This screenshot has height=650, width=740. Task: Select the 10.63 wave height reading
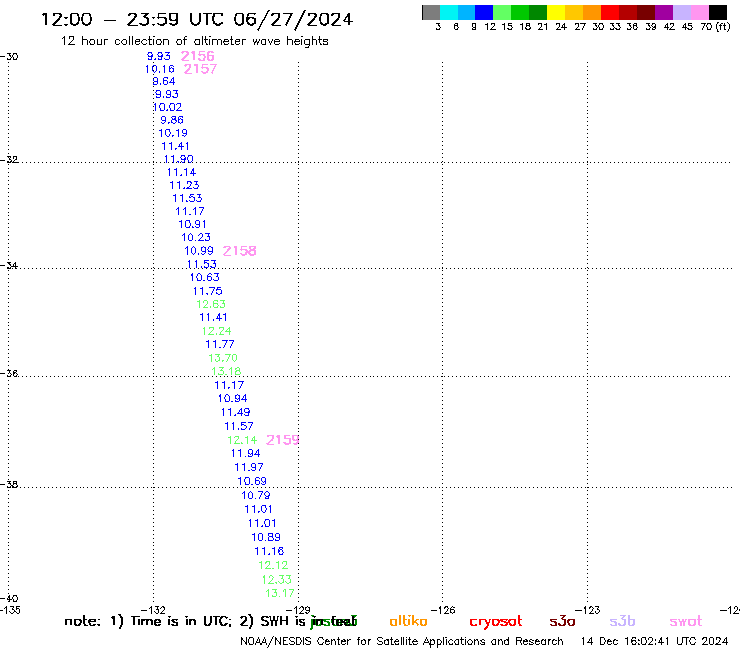pos(204,277)
